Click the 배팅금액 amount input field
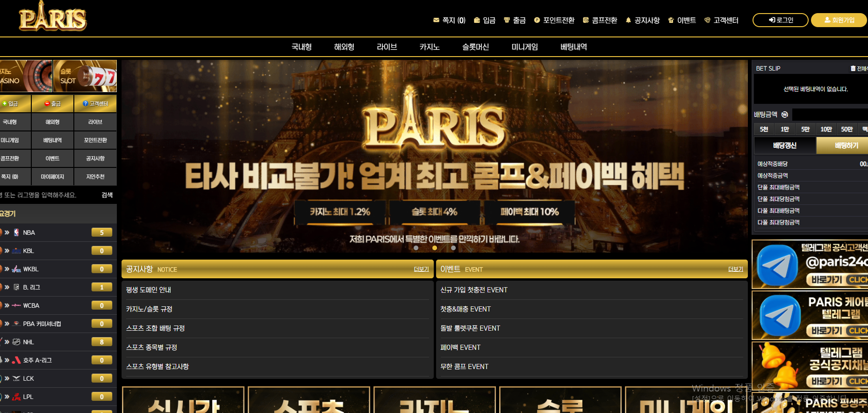868x413 pixels. click(830, 115)
